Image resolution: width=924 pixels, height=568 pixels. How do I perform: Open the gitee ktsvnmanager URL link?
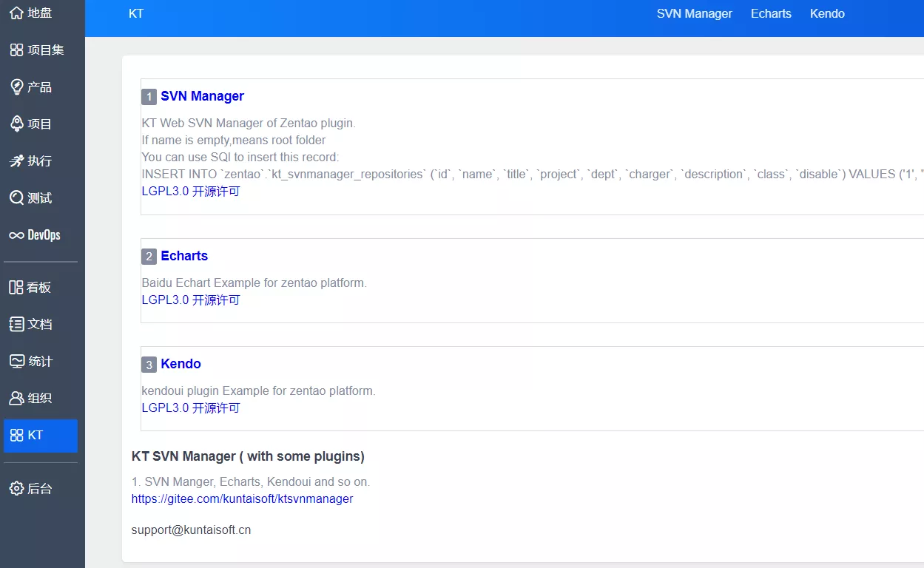pyautogui.click(x=242, y=499)
